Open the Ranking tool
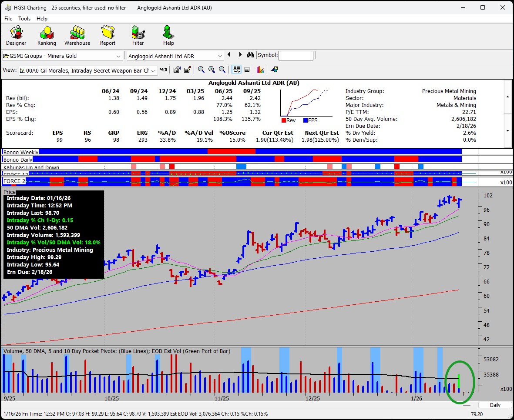514x420 pixels. (x=47, y=35)
